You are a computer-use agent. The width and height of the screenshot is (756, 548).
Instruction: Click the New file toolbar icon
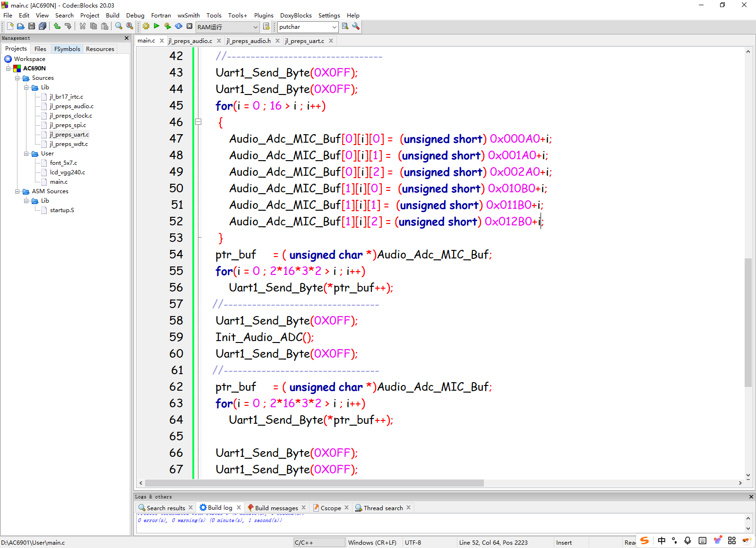tap(10, 26)
